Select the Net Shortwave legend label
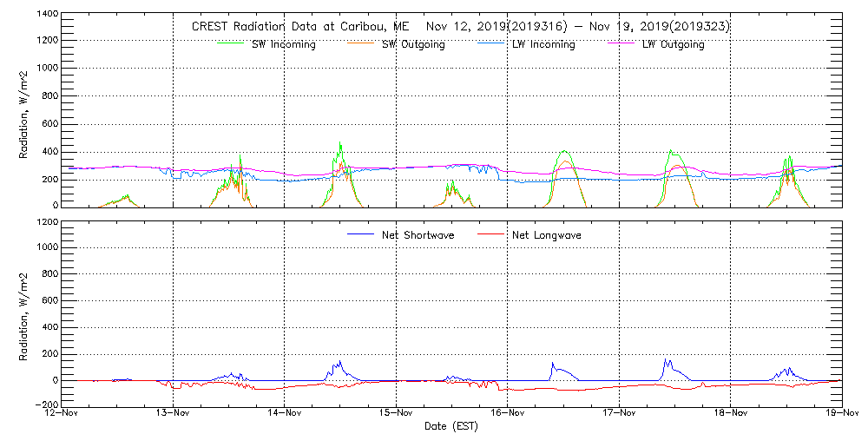This screenshot has width=868, height=434. (418, 235)
